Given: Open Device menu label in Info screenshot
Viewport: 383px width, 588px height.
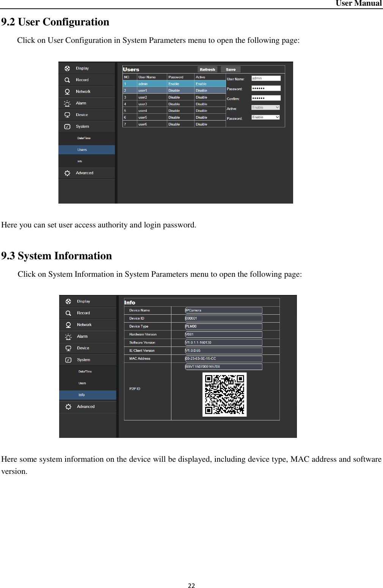Looking at the screenshot, I should (83, 348).
